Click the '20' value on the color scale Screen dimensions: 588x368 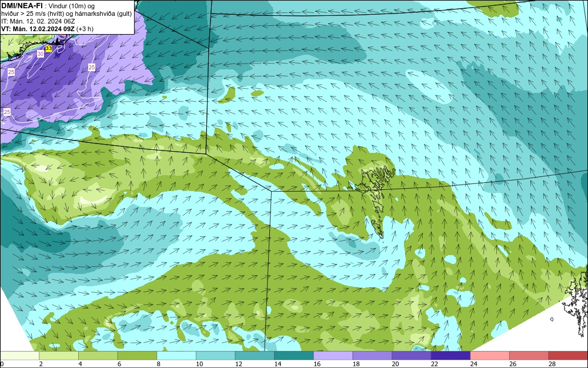395,364
